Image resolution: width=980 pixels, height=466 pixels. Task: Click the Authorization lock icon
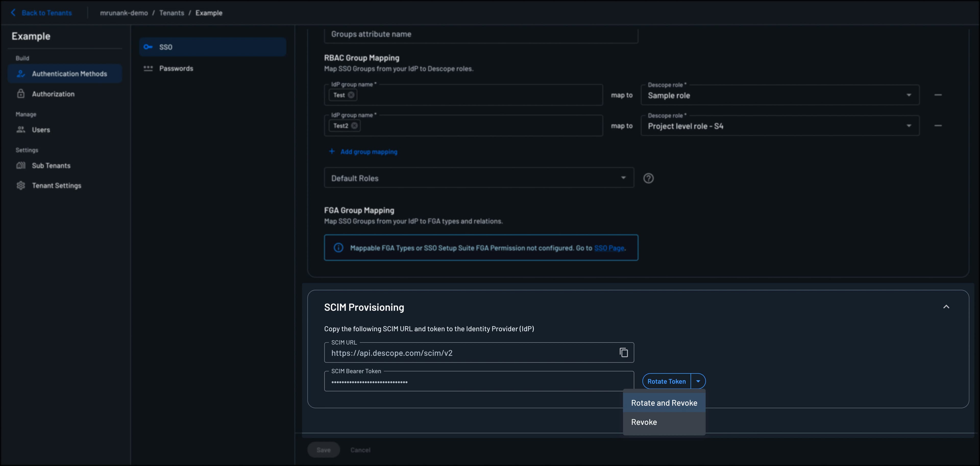click(x=21, y=94)
